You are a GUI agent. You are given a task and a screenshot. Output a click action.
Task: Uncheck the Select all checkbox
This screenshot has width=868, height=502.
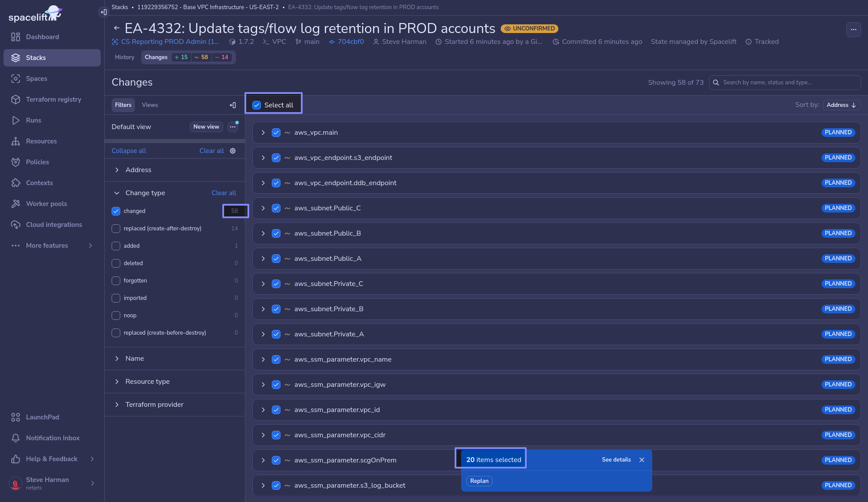[257, 105]
